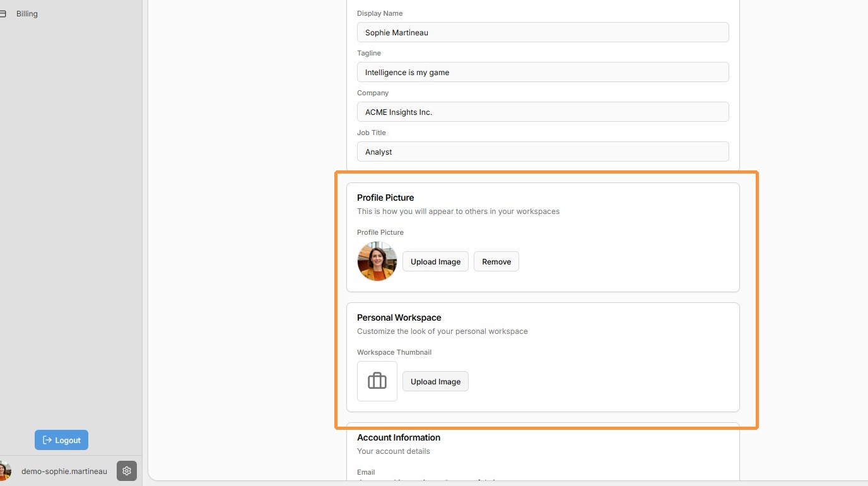Click the Billing sidebar icon
The height and width of the screenshot is (486, 868).
[3, 14]
